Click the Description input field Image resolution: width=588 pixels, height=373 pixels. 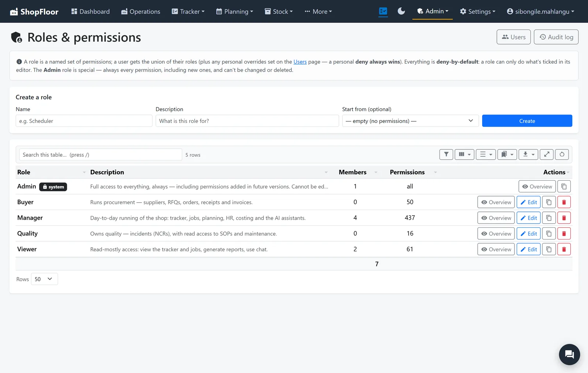click(247, 121)
